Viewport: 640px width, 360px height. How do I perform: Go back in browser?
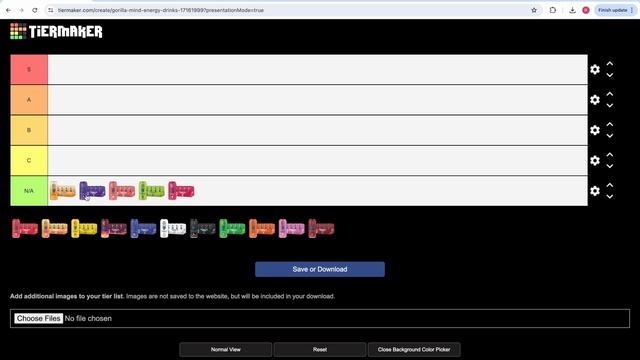(8, 10)
